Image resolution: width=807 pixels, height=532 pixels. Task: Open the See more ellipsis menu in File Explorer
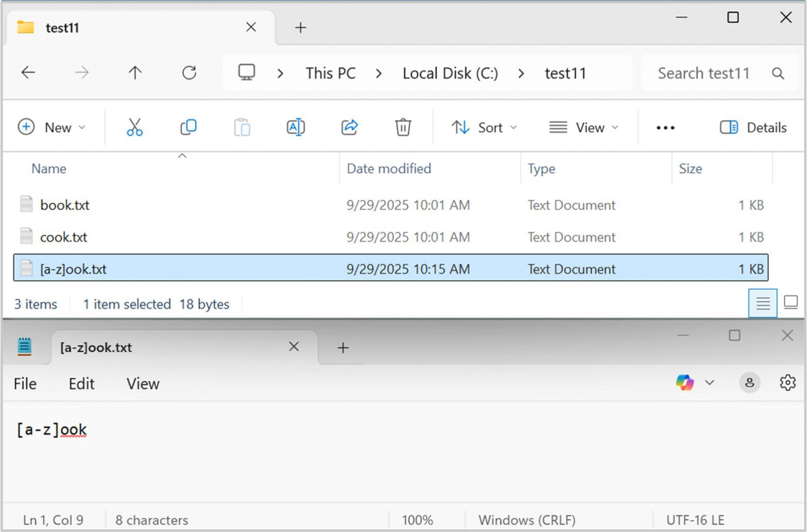coord(665,128)
